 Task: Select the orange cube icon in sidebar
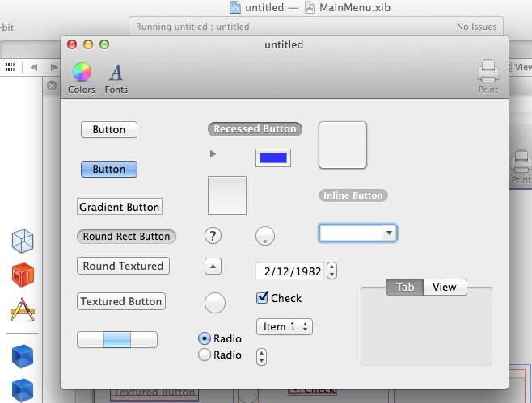(x=23, y=275)
